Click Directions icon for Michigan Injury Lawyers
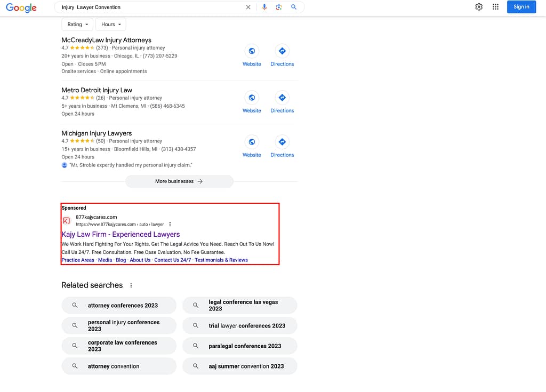546x392 pixels. [x=282, y=142]
